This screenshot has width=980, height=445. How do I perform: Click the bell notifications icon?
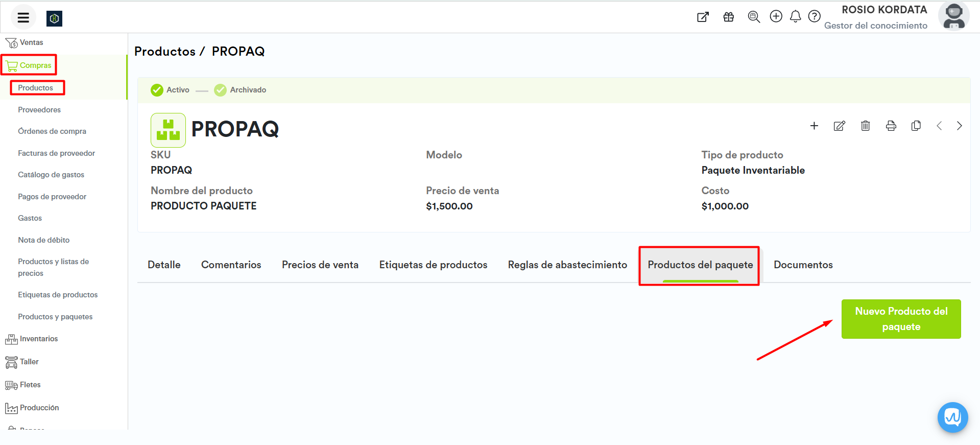[795, 17]
